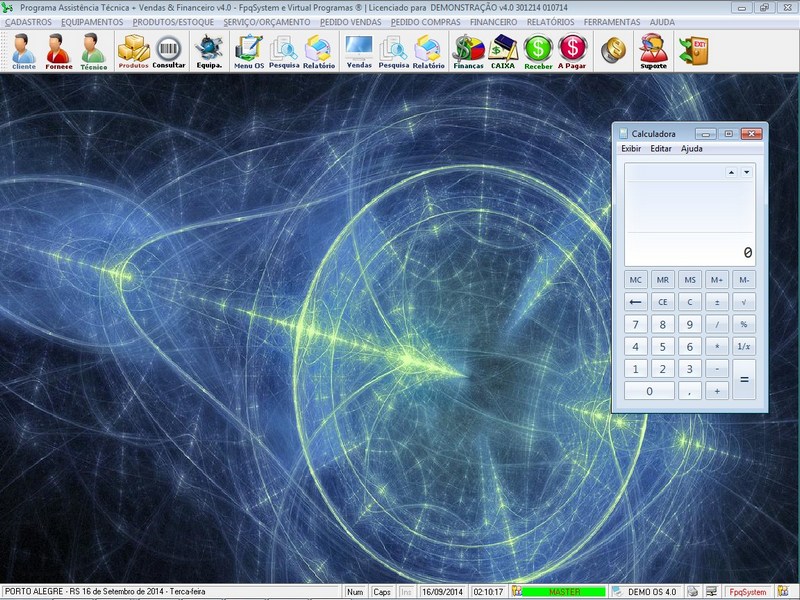Open the CAIXA cash register icon
800x600 pixels.
503,51
